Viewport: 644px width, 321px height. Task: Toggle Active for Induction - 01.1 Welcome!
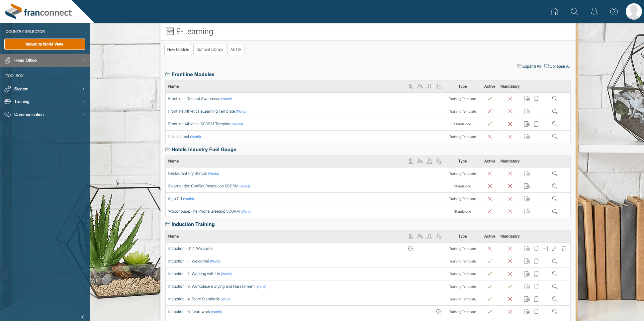(490, 249)
